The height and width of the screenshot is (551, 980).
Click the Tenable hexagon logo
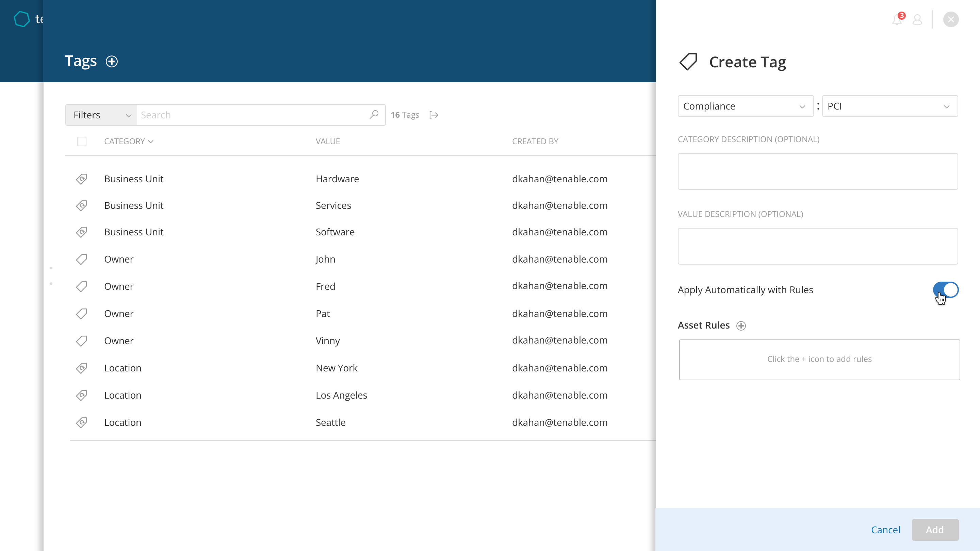point(22,19)
